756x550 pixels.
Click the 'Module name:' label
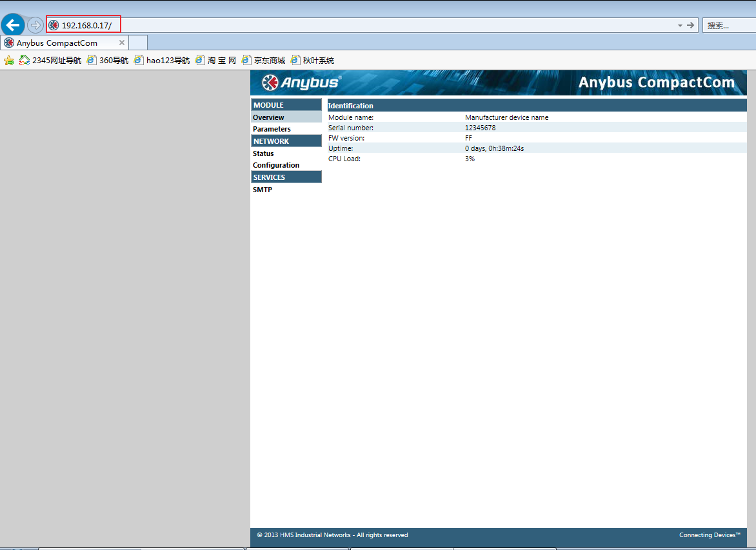tap(351, 117)
